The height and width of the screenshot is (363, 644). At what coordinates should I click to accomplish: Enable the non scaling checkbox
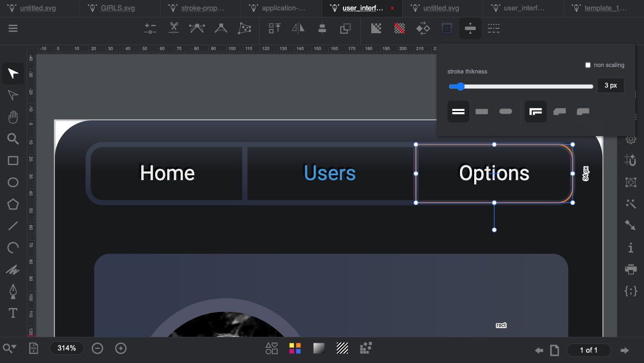pyautogui.click(x=588, y=65)
